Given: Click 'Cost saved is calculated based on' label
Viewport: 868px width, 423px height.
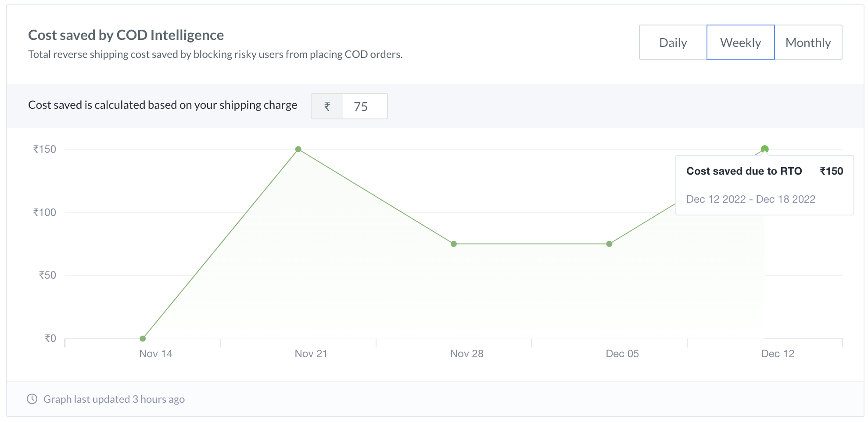Looking at the screenshot, I should click(x=163, y=105).
